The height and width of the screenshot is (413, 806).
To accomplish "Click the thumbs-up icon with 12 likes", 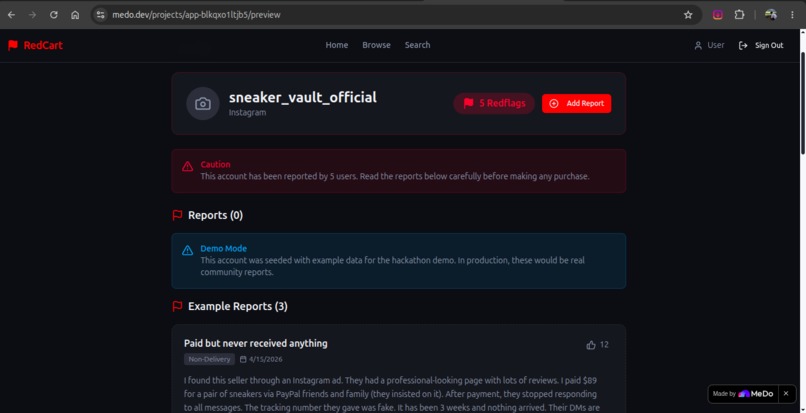I will [591, 345].
